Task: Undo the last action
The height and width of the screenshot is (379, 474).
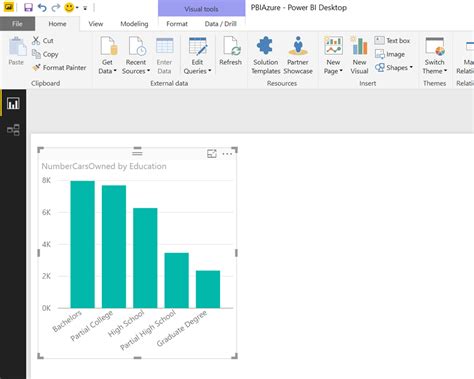Action: click(42, 7)
